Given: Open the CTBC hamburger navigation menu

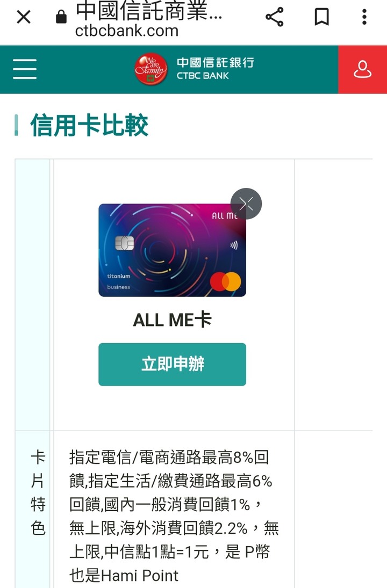Looking at the screenshot, I should [25, 69].
